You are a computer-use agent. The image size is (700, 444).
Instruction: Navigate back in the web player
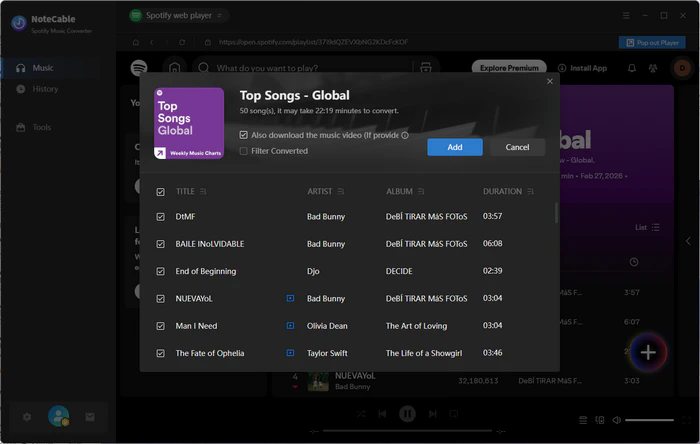tap(152, 42)
